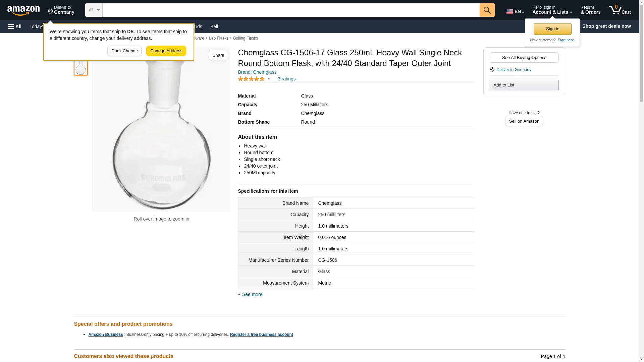Open the shopping cart
The image size is (644, 362).
point(620,10)
